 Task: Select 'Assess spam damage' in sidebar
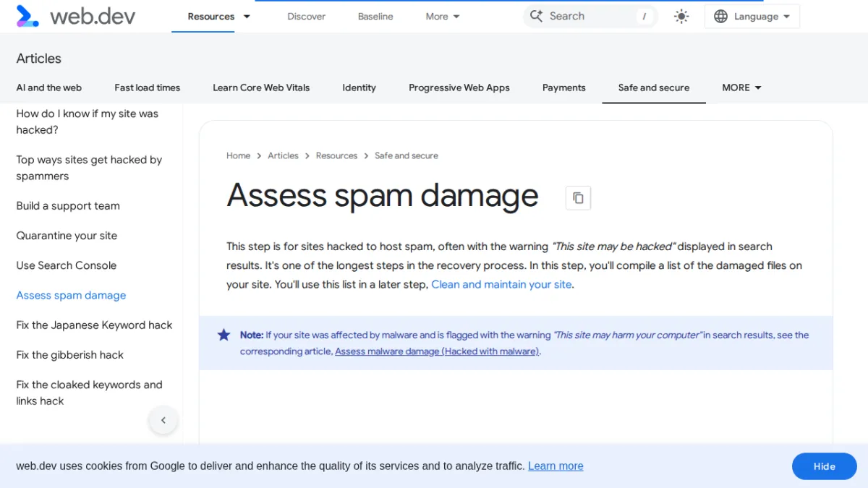(71, 295)
